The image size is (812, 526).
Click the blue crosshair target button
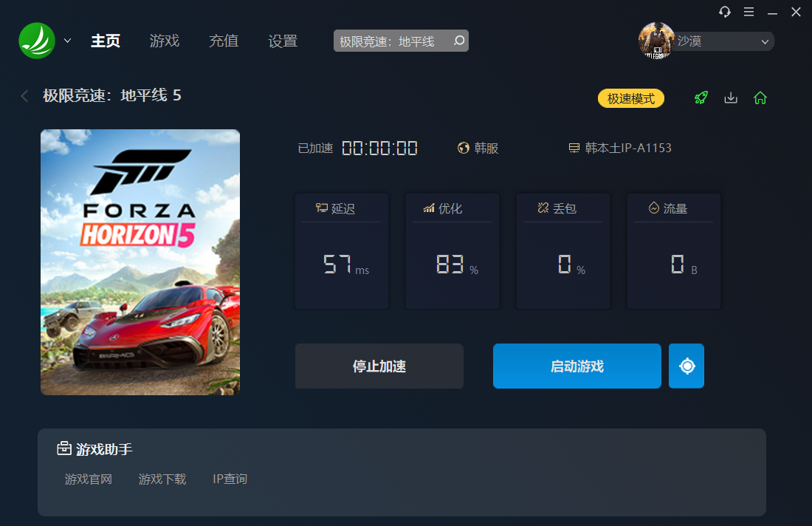[x=687, y=366]
